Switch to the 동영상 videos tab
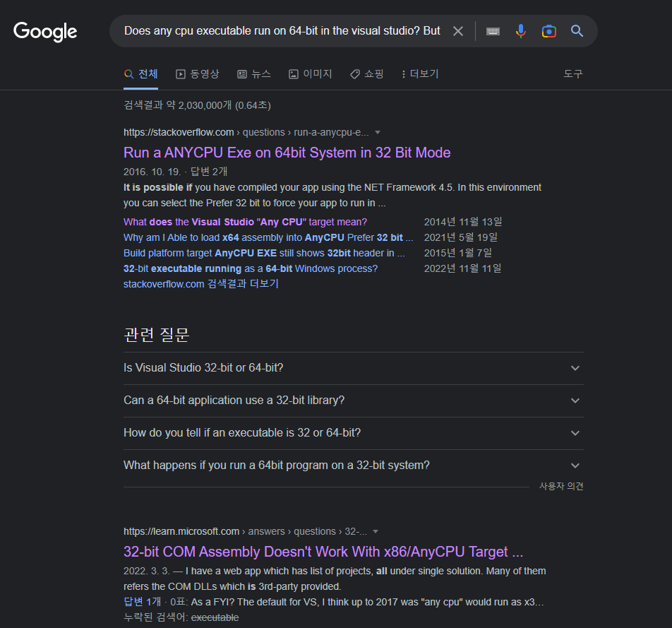This screenshot has height=628, width=672. pos(198,74)
